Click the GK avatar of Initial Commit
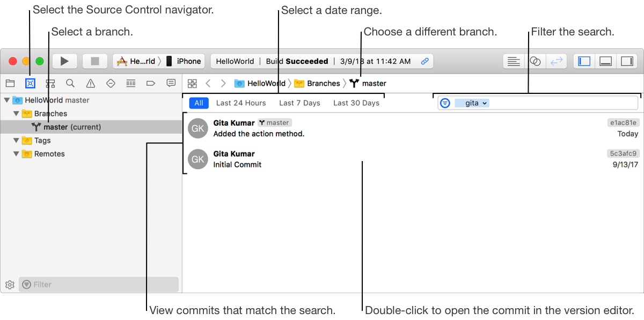Screen dimensions: 644x320 pos(198,159)
